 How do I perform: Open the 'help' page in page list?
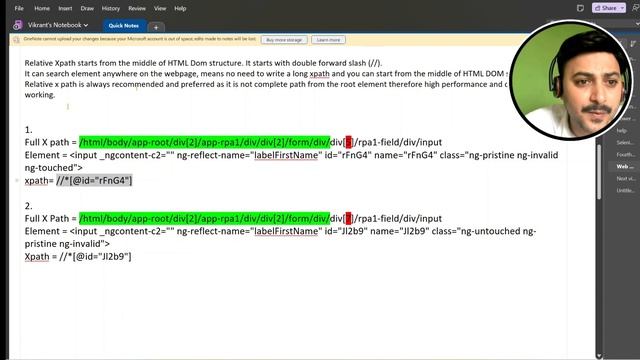(622, 131)
